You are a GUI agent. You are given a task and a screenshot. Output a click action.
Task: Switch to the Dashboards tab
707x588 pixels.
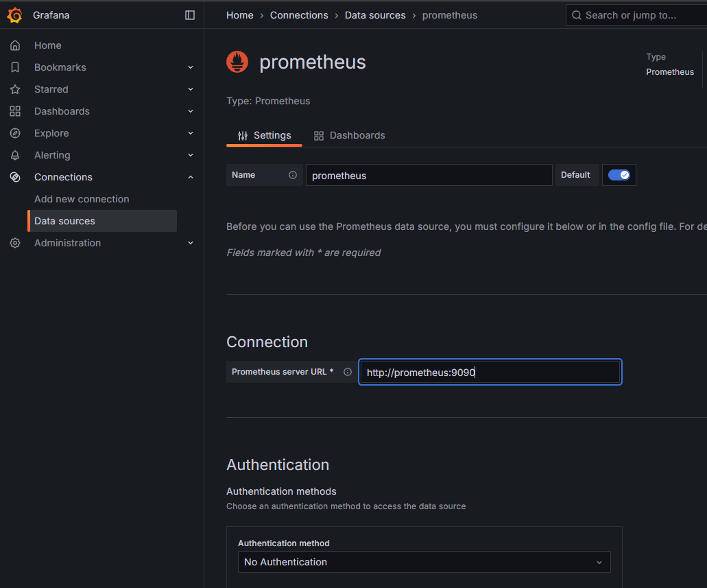(350, 135)
